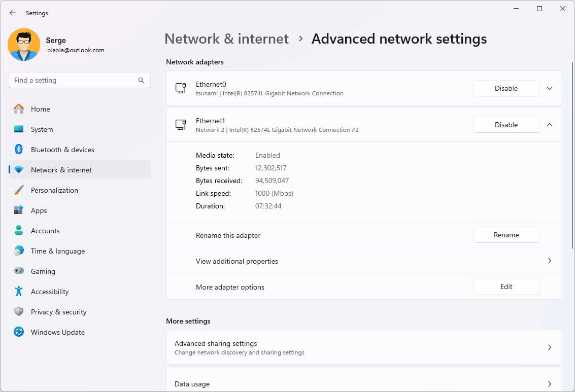Collapse the Ethernet1 adapter details

point(550,125)
